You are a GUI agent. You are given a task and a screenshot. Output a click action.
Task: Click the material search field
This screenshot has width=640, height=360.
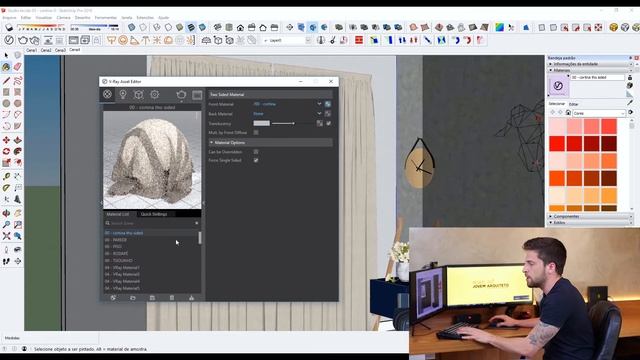[x=152, y=223]
